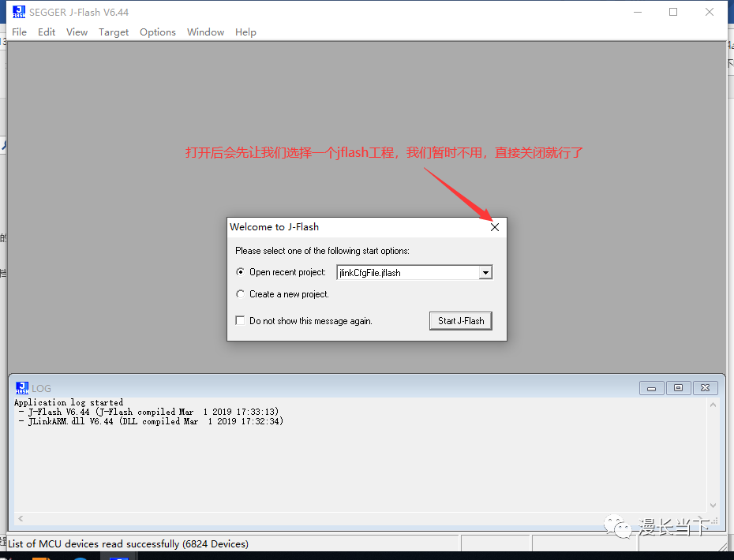Screen dimensions: 734x560
Task: Check Do not show this message again
Action: click(x=241, y=321)
